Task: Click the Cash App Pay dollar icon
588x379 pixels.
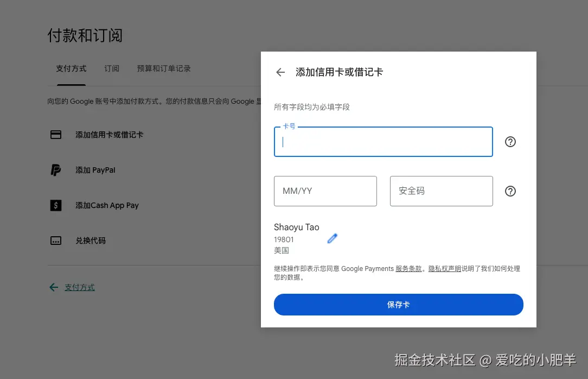Action: pos(56,205)
